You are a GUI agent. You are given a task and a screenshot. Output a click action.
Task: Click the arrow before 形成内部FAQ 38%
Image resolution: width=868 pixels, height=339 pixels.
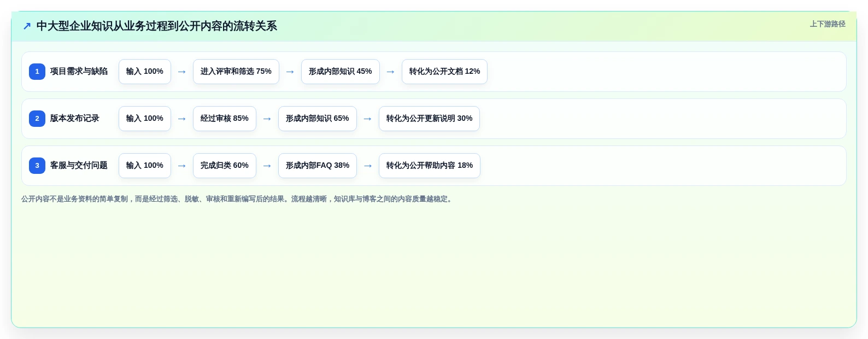(x=267, y=166)
